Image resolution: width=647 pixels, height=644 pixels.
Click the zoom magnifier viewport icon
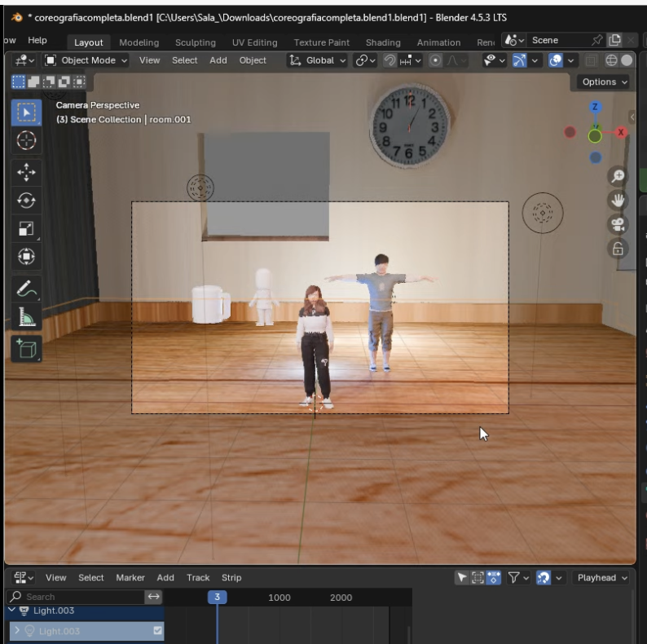[618, 177]
